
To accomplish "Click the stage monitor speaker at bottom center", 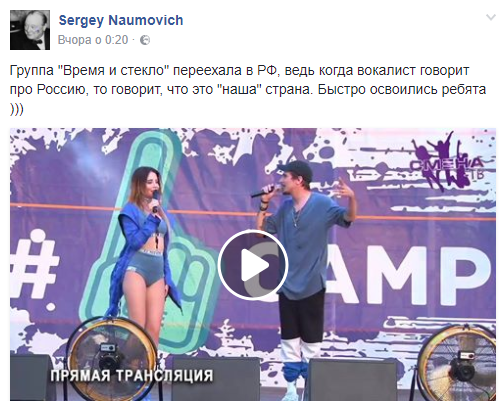I will point(217,380).
